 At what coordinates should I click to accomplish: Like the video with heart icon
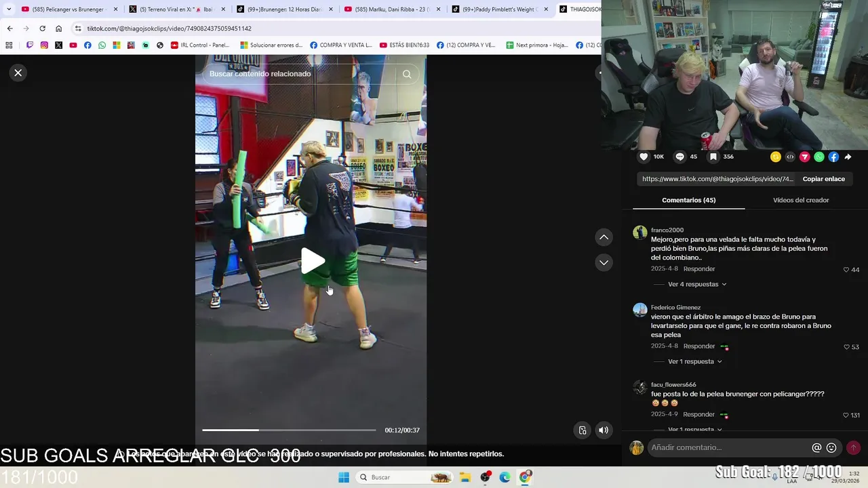644,157
